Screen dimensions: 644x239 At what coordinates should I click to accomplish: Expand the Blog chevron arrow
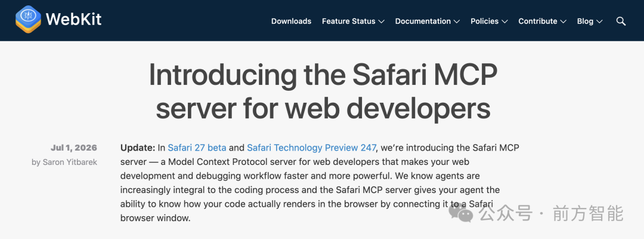click(x=599, y=22)
